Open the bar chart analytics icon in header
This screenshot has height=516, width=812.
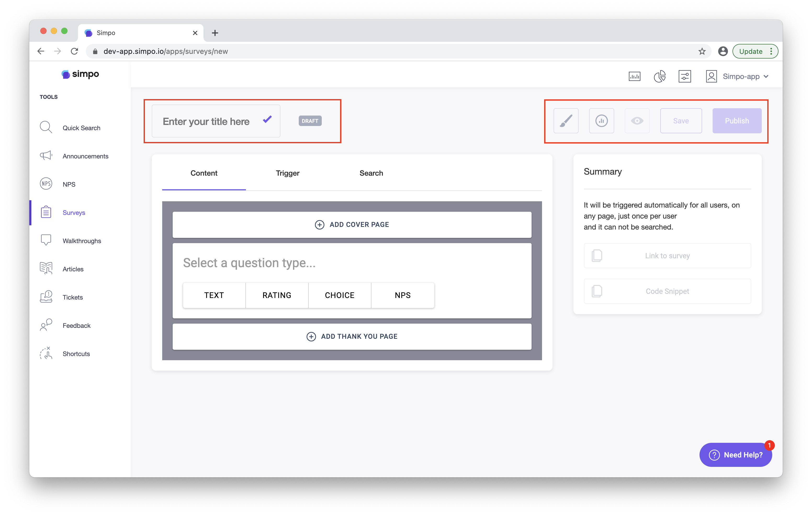tap(634, 77)
